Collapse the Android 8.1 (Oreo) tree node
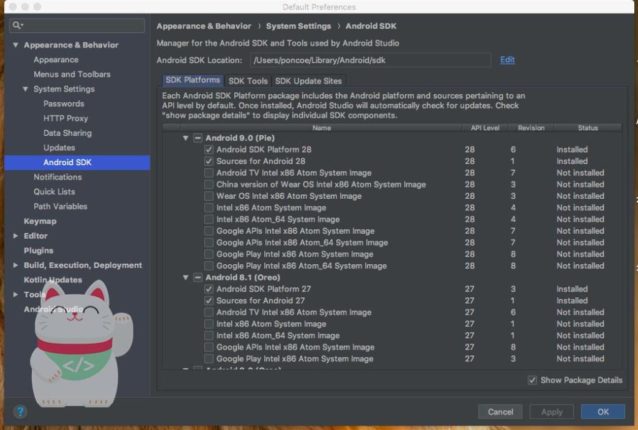 point(185,276)
